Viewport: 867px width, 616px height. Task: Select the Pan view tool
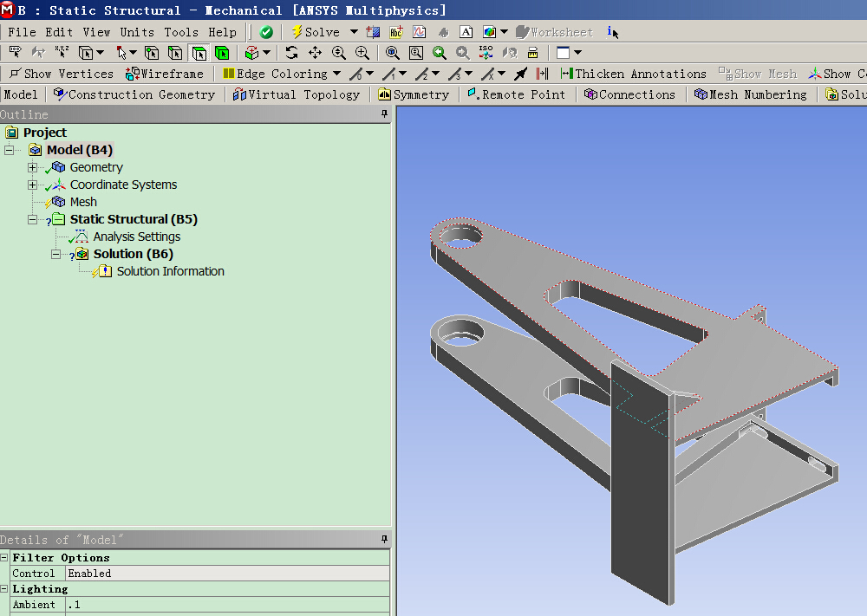(x=315, y=53)
